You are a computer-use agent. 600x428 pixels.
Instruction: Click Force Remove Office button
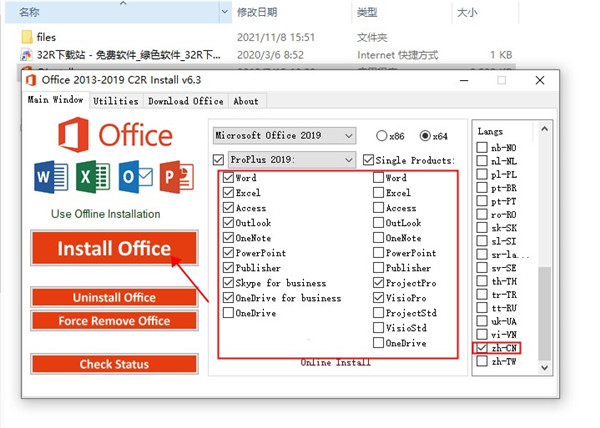pos(114,321)
